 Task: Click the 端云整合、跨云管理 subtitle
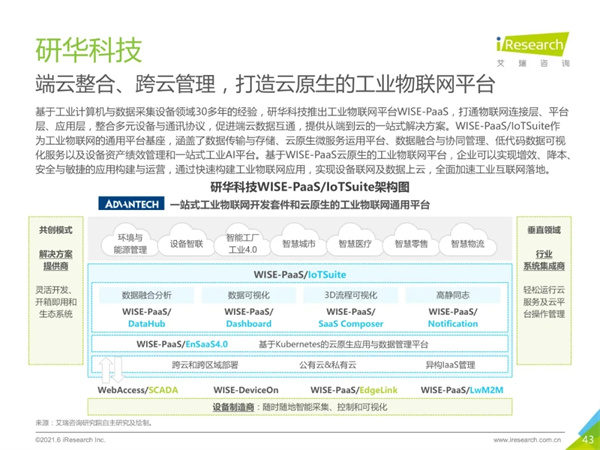(265, 84)
